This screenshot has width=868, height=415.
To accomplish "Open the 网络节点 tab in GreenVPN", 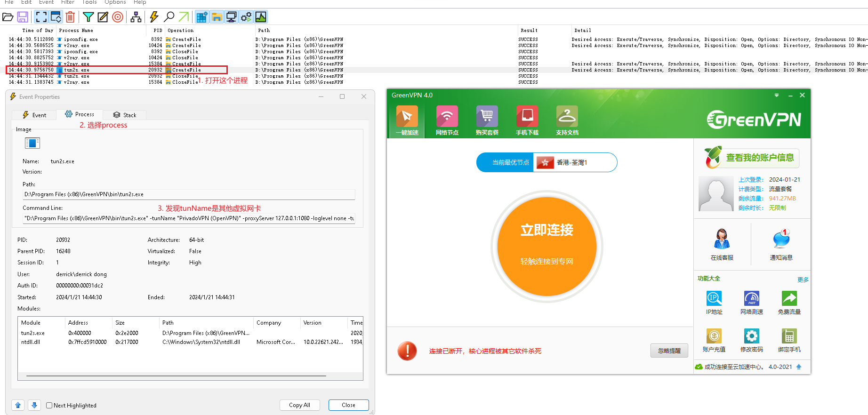I will pyautogui.click(x=447, y=121).
